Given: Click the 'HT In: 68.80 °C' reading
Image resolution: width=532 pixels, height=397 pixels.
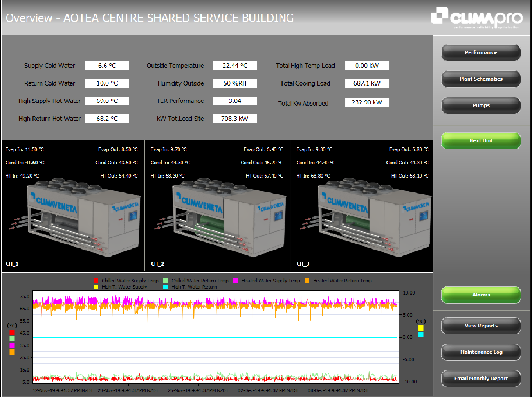Looking at the screenshot, I should pyautogui.click(x=313, y=176).
